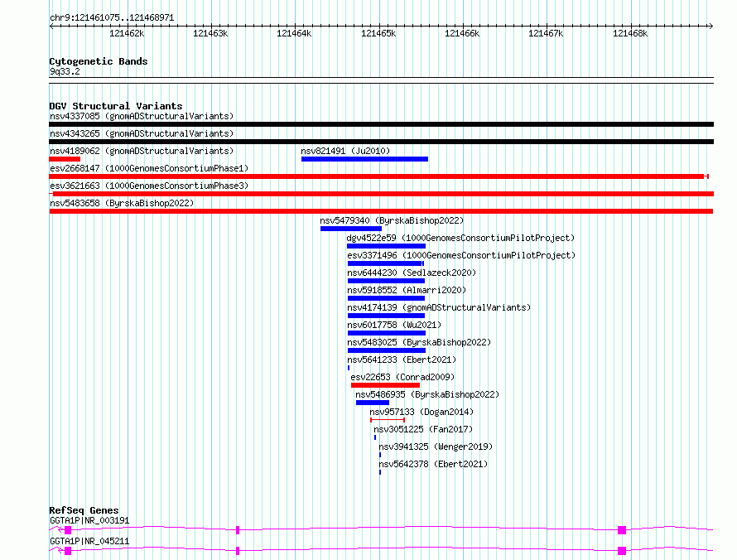Open dgv4522e59 1000GenomesConsortiumPilotProject variant
This screenshot has width=737, height=560.
460,238
